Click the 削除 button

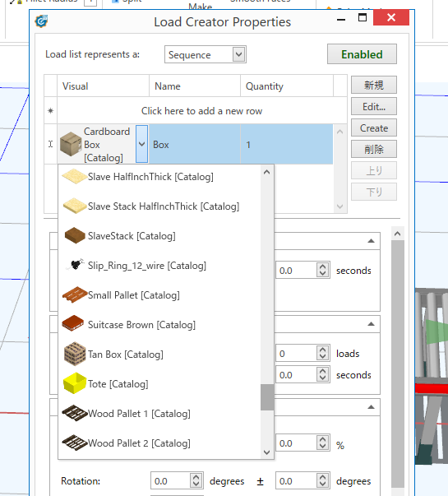click(374, 150)
